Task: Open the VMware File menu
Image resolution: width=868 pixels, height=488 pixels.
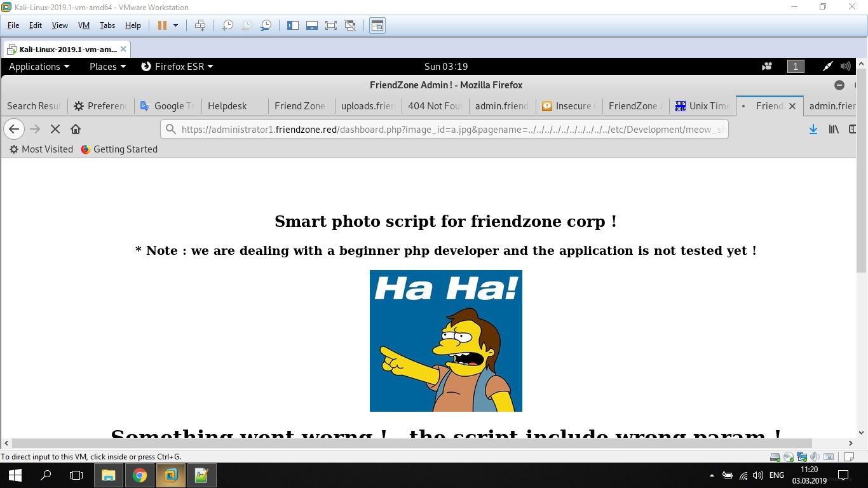Action: point(13,25)
